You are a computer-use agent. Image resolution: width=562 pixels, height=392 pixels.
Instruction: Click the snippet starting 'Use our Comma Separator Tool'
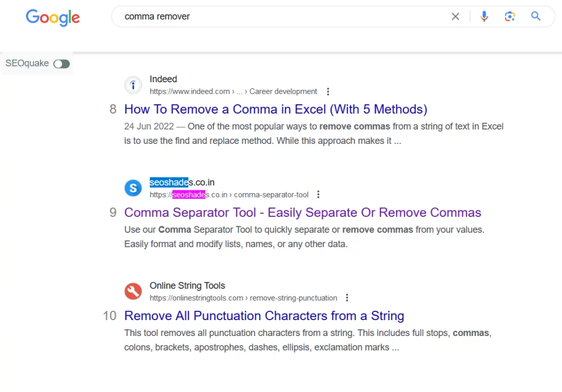(x=304, y=237)
